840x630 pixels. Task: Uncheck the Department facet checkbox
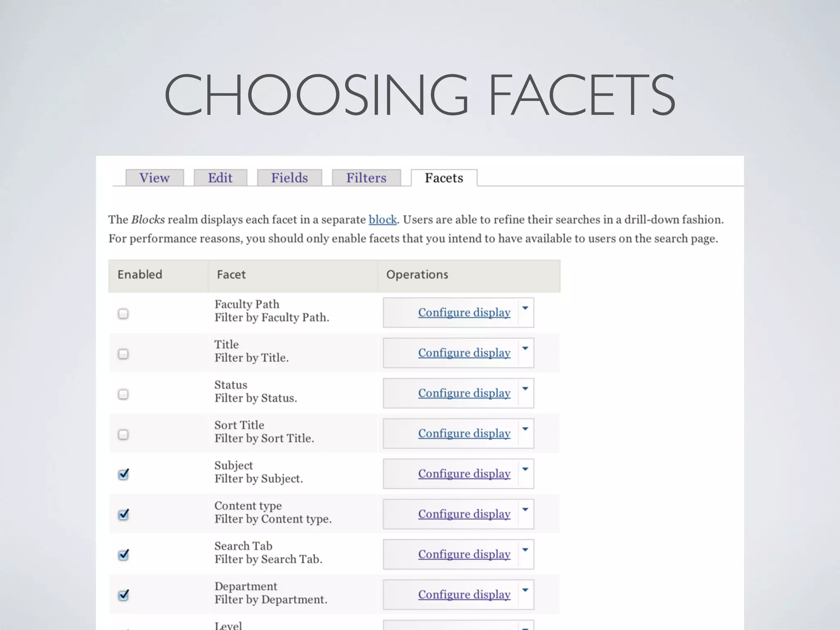pos(123,595)
